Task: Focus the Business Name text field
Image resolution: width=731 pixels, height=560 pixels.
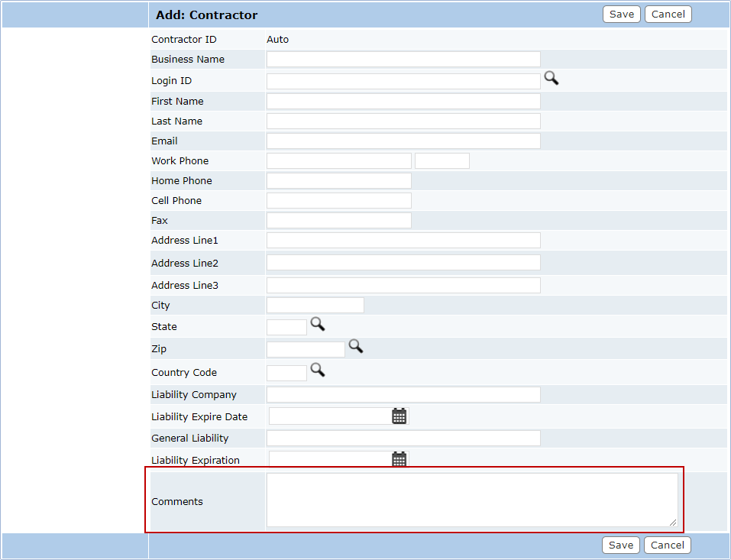Action: [x=403, y=60]
